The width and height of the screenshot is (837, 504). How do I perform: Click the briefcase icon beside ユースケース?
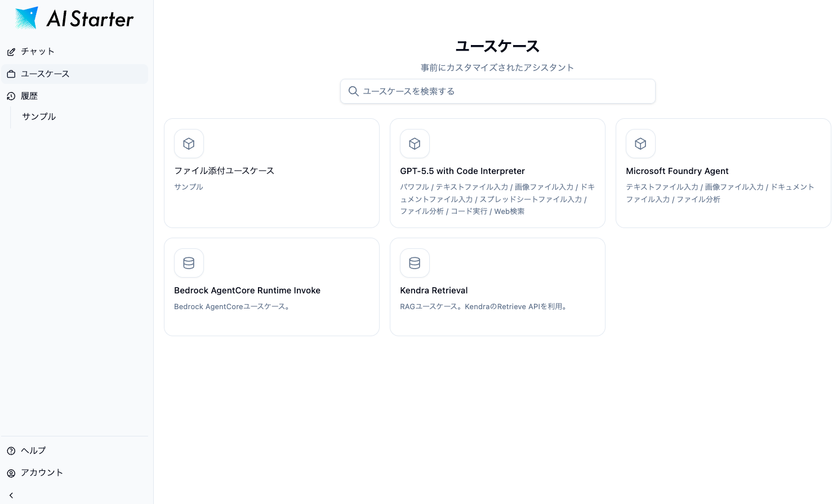point(11,74)
